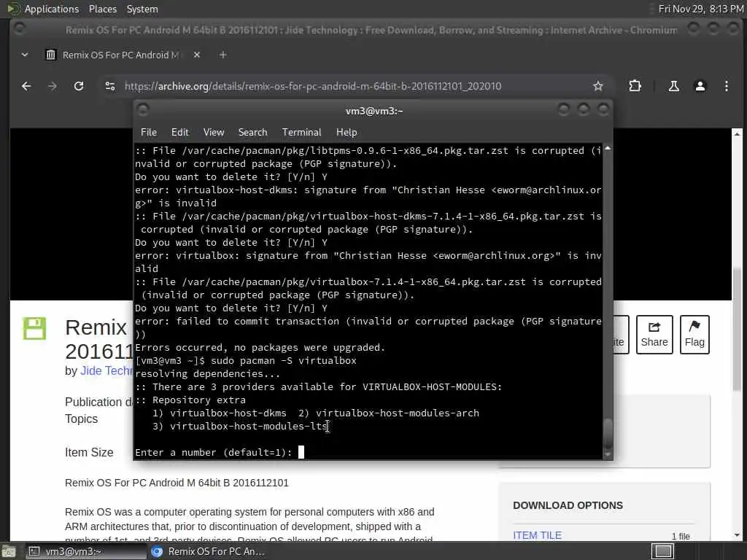Click the show desktop icon in taskbar

pyautogui.click(x=9, y=551)
